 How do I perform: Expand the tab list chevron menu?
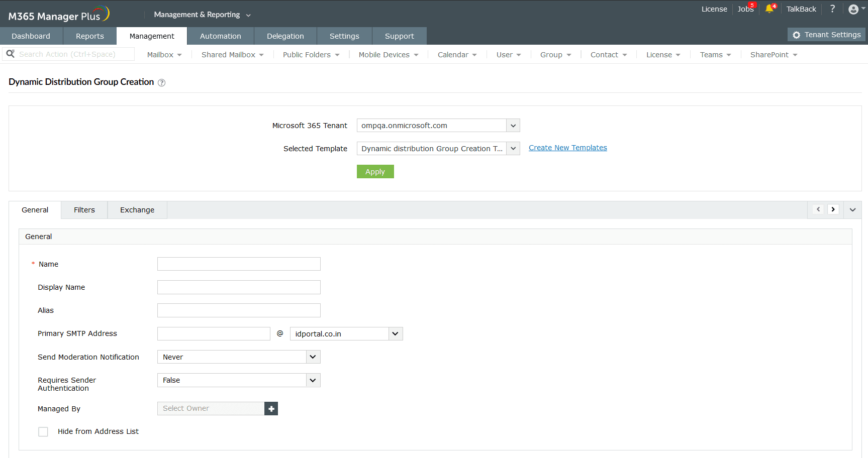(853, 210)
